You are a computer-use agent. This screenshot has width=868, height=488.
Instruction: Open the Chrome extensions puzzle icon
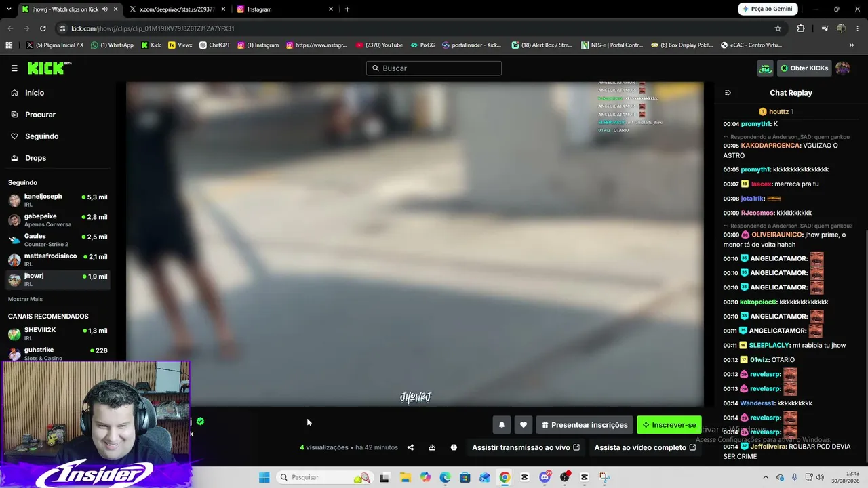(x=801, y=28)
